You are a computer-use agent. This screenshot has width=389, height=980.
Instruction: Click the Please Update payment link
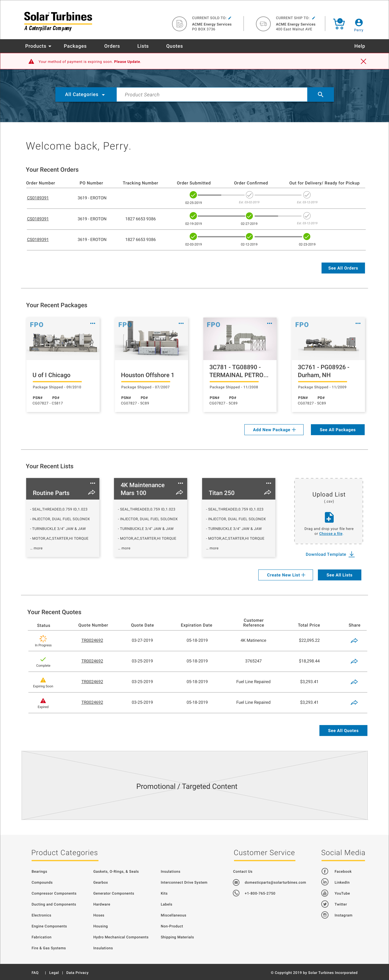point(127,62)
